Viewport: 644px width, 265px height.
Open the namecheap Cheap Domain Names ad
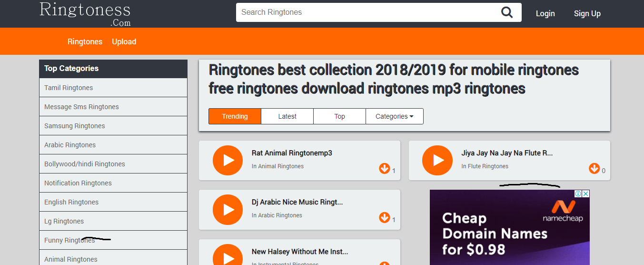pos(510,227)
